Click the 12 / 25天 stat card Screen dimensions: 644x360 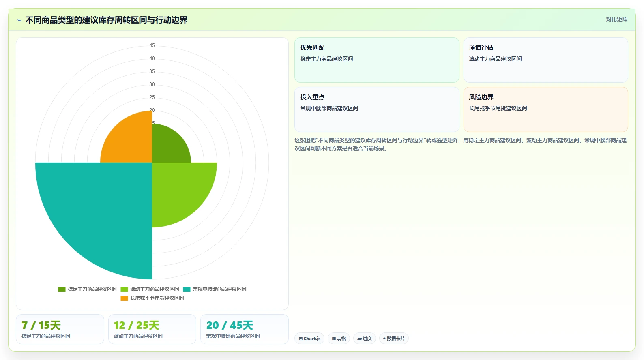152,329
